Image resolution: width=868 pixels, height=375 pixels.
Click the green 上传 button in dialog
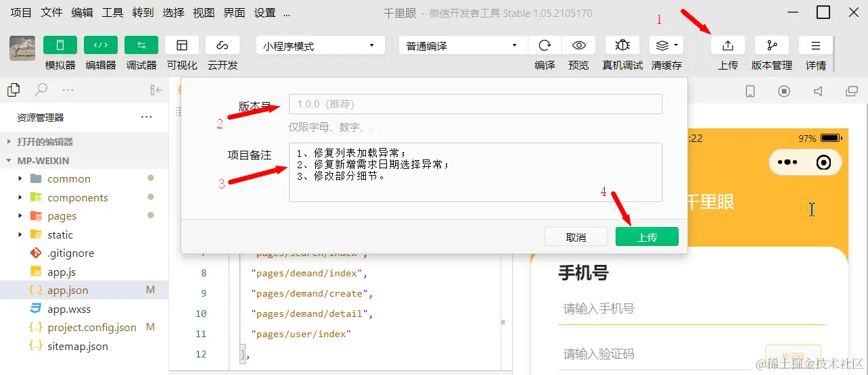click(x=647, y=236)
